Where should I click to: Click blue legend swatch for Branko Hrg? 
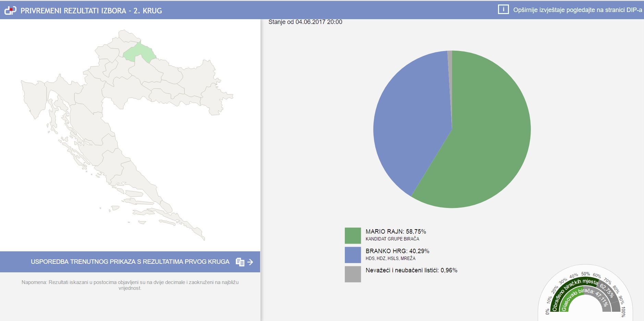click(x=353, y=255)
